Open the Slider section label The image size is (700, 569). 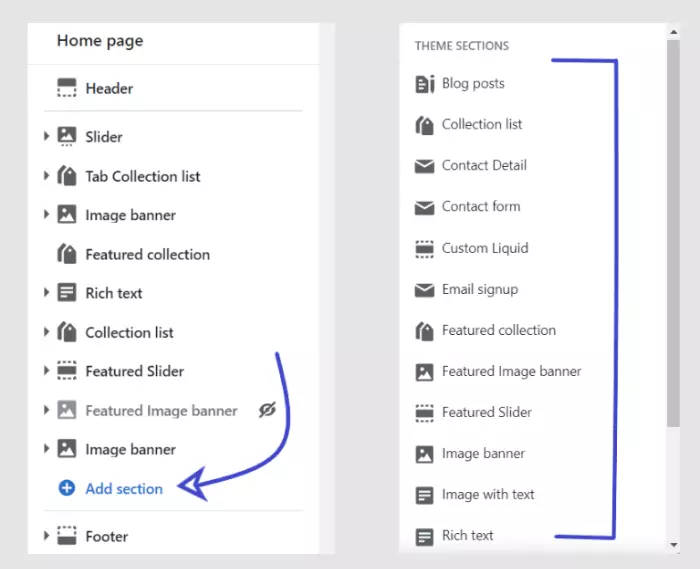pyautogui.click(x=104, y=137)
